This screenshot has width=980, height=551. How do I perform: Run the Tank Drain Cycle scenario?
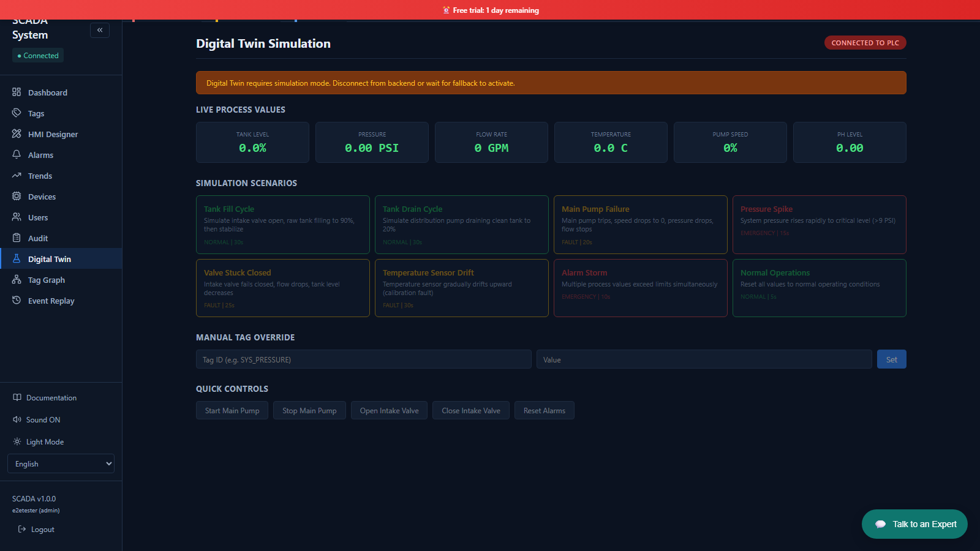point(462,225)
